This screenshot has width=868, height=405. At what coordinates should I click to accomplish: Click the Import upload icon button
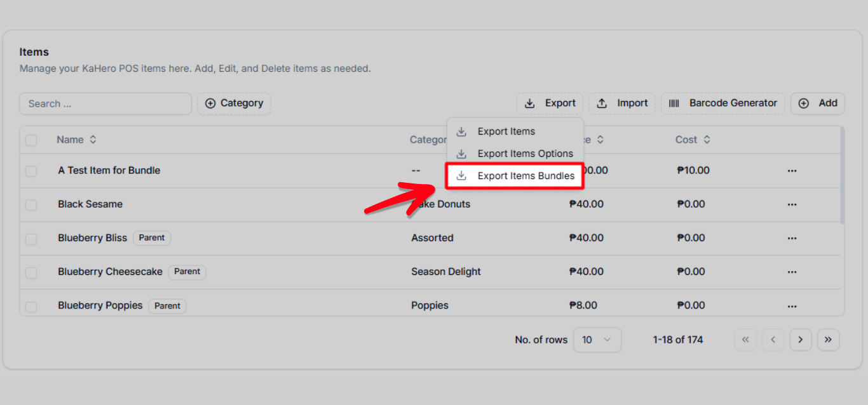623,103
